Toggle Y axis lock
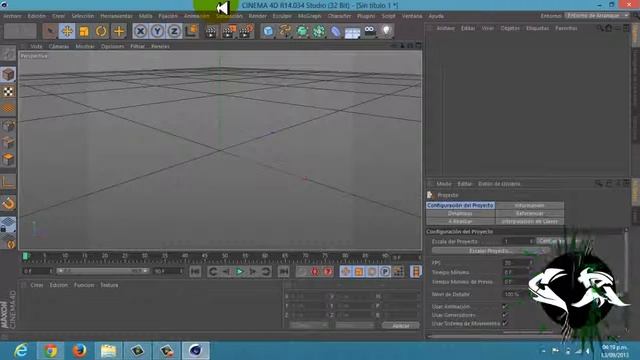This screenshot has height=360, width=640. (x=157, y=31)
